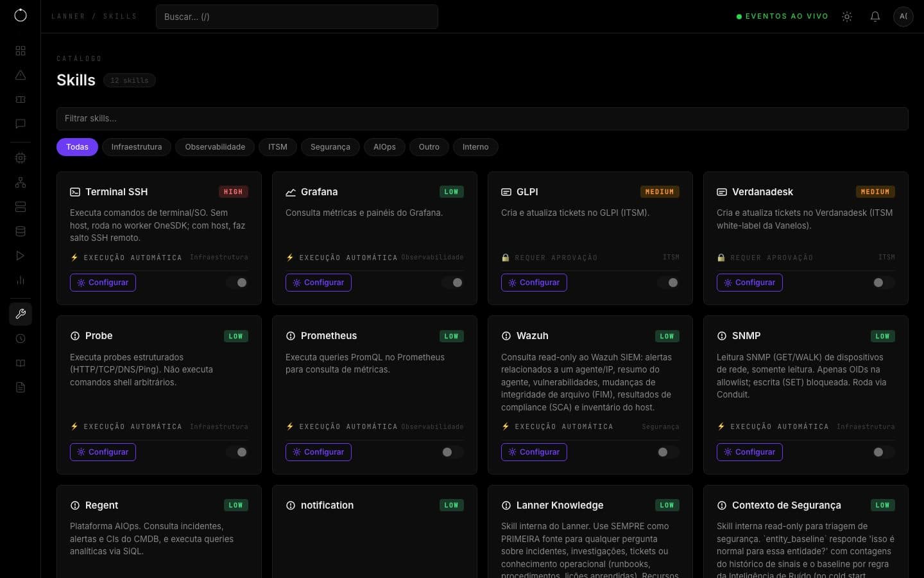Viewport: 924px width, 578px height.
Task: Filter skills by ITSM
Action: pos(278,147)
